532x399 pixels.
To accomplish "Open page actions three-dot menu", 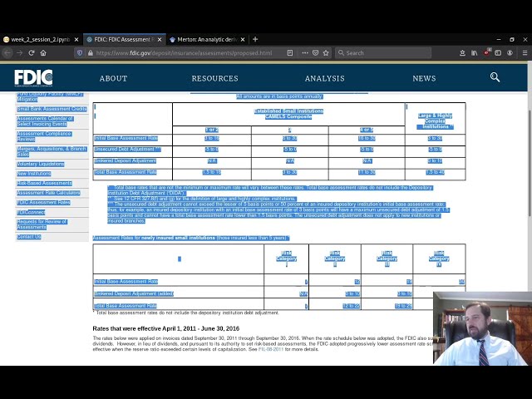I will pyautogui.click(x=305, y=53).
